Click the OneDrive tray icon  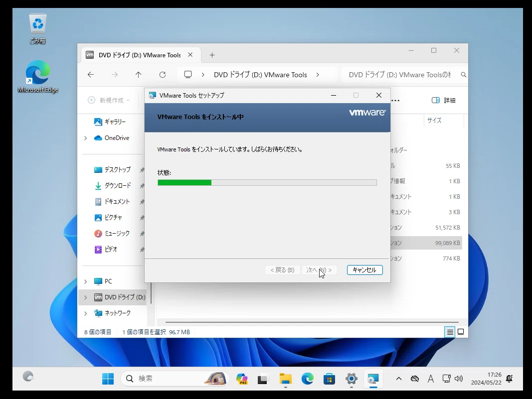pyautogui.click(x=415, y=379)
